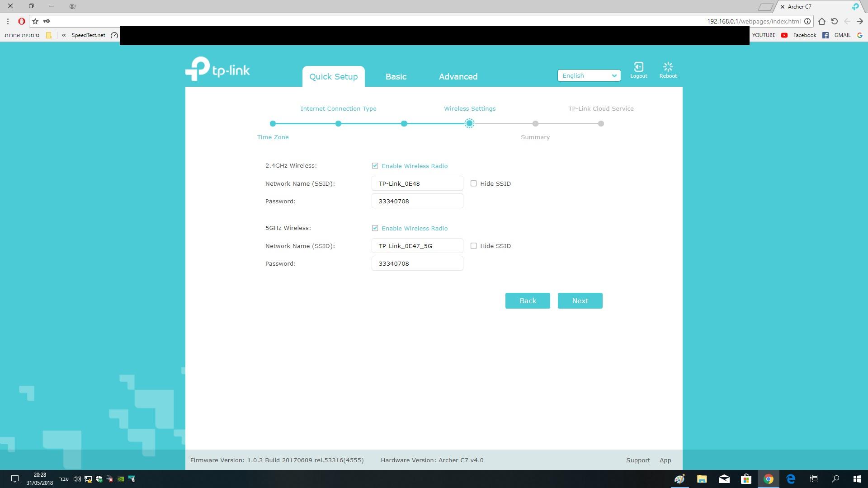Open Windows Start menu

(857, 479)
